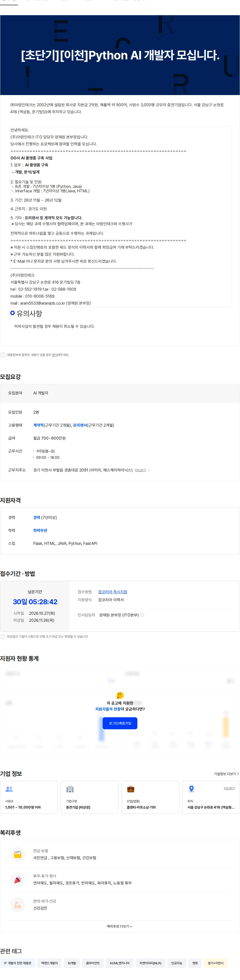Click the 편의·여가·건강 muscle icon
The height and width of the screenshot is (980, 240).
(x=17, y=905)
